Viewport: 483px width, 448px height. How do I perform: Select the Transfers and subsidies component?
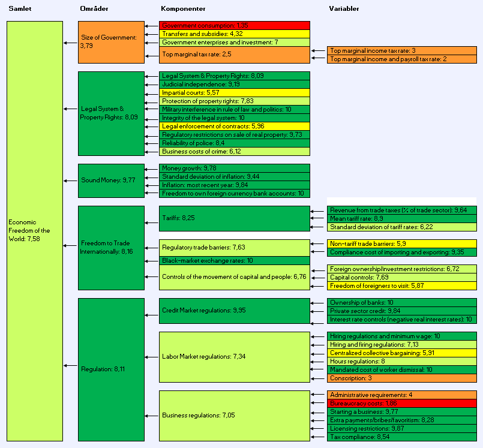tap(234, 34)
